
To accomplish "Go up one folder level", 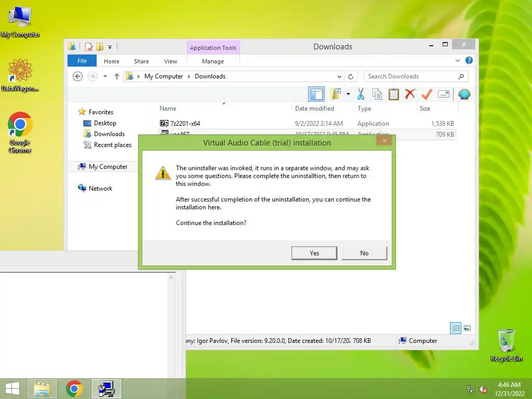I will (x=117, y=76).
